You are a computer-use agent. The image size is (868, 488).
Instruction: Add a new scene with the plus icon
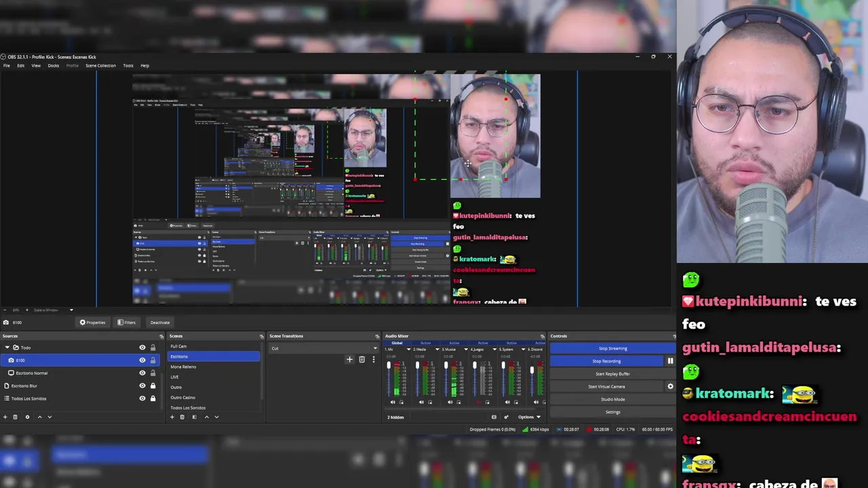(172, 417)
